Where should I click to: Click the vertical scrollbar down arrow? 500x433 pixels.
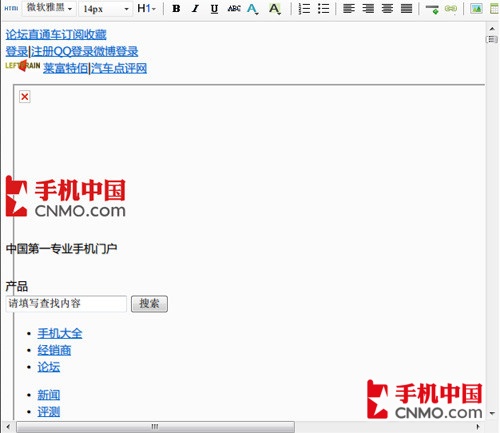tap(492, 414)
